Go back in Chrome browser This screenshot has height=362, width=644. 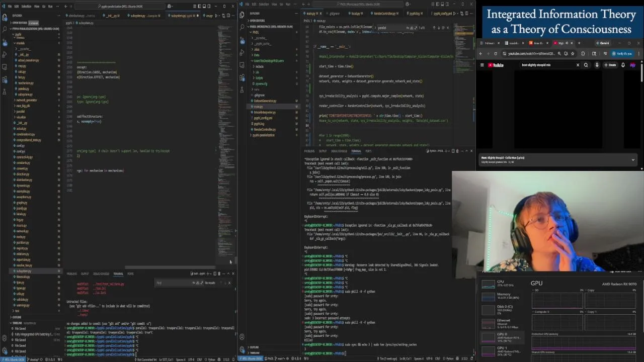click(480, 54)
